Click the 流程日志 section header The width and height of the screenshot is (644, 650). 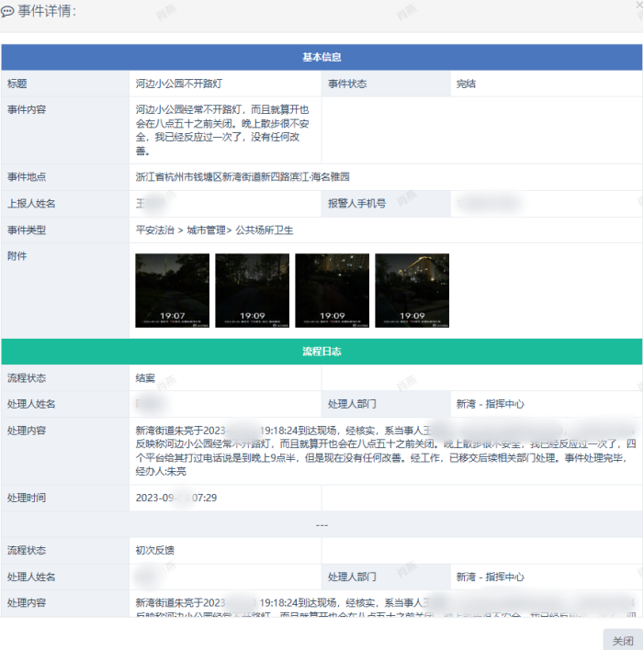click(x=322, y=352)
